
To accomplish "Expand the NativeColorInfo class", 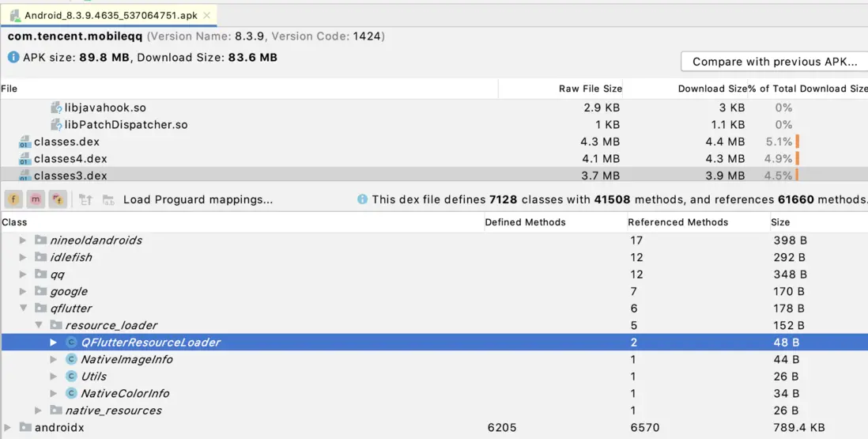I will click(53, 394).
